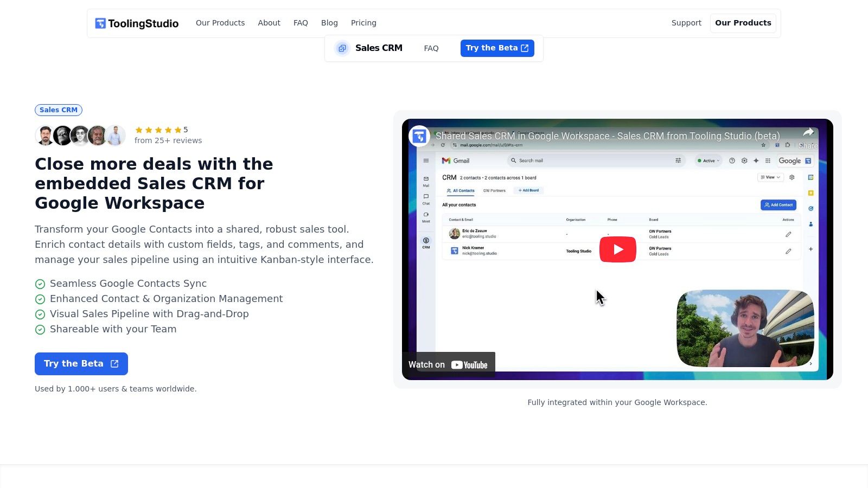Open the video title 'Shared Sales CRM in Google Workspace'

point(608,136)
